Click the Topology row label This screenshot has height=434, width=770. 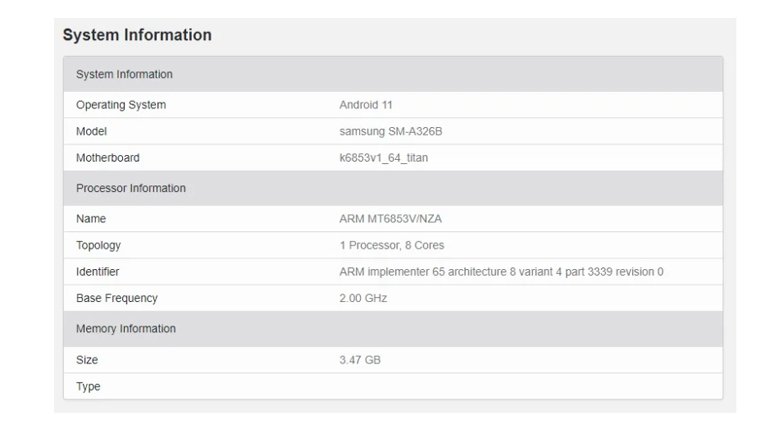[98, 245]
